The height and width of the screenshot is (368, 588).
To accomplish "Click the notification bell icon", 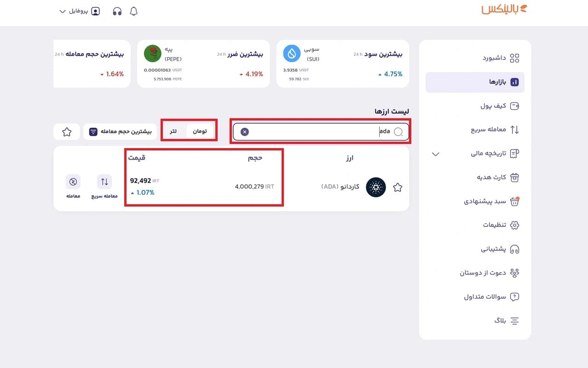I will [134, 11].
